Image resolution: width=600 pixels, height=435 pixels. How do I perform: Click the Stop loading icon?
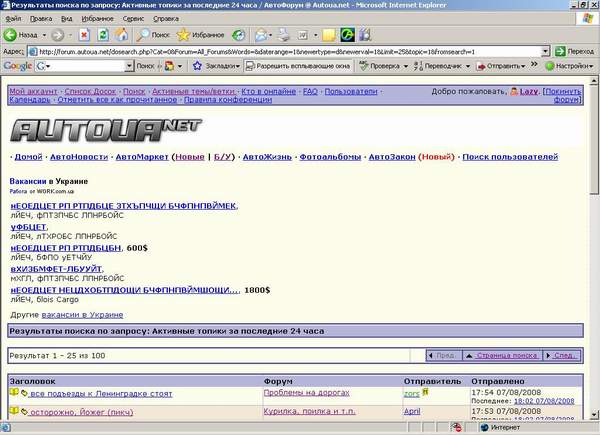(x=85, y=33)
